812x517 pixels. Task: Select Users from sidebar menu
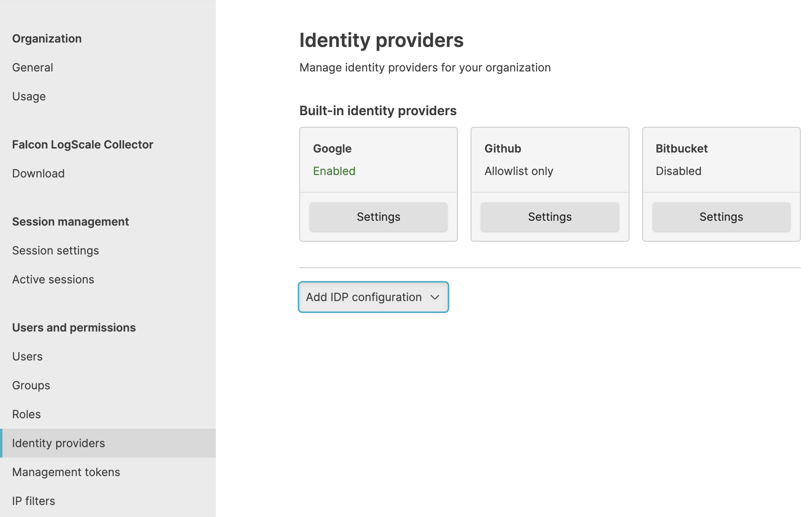tap(26, 356)
